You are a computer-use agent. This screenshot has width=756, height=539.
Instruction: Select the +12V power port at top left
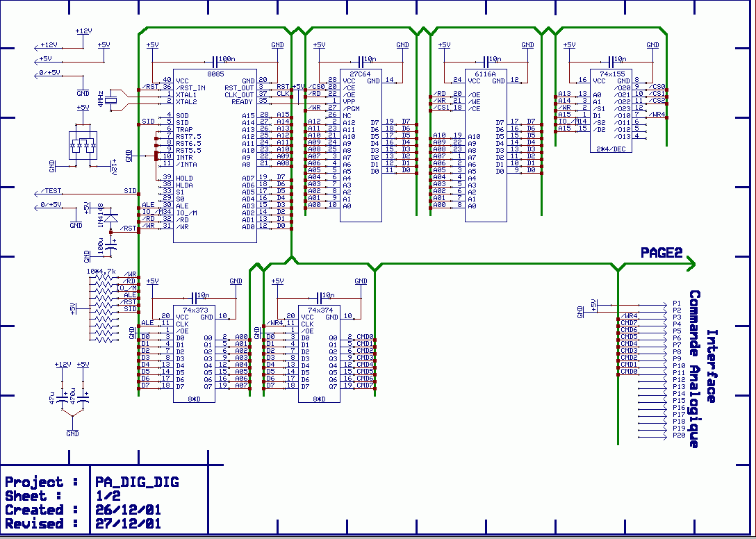pos(47,45)
